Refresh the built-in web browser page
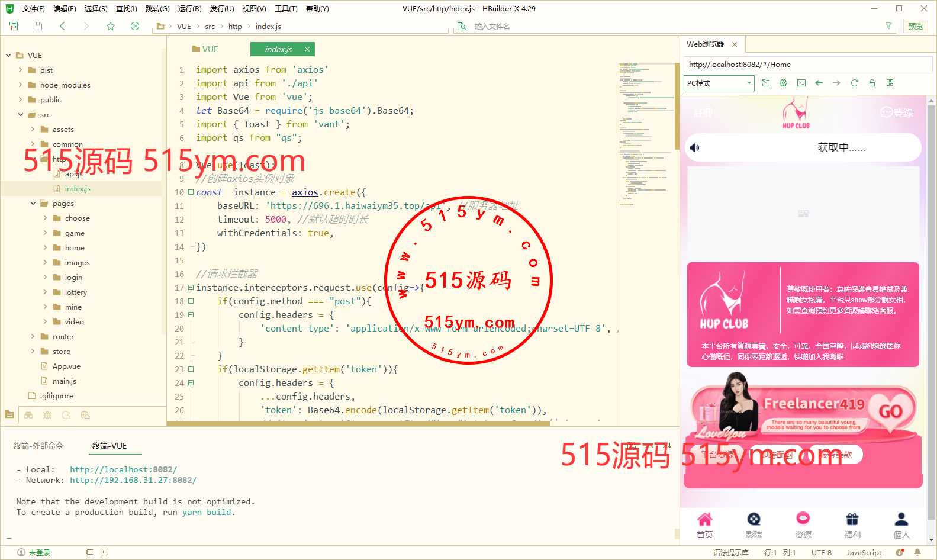 point(854,83)
